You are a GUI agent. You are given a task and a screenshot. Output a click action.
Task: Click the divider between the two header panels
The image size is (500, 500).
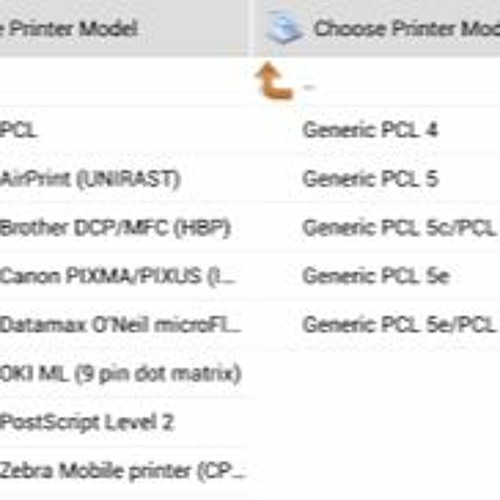point(250,28)
